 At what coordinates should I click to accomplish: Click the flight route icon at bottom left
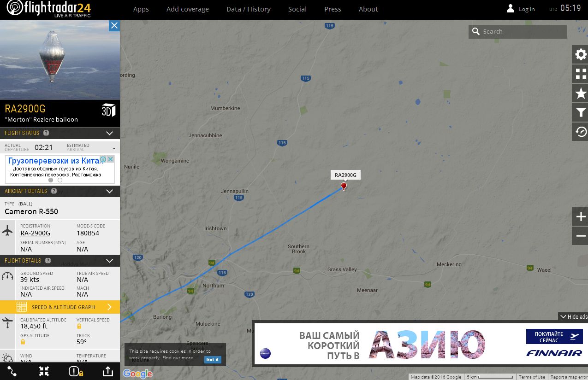tap(12, 371)
